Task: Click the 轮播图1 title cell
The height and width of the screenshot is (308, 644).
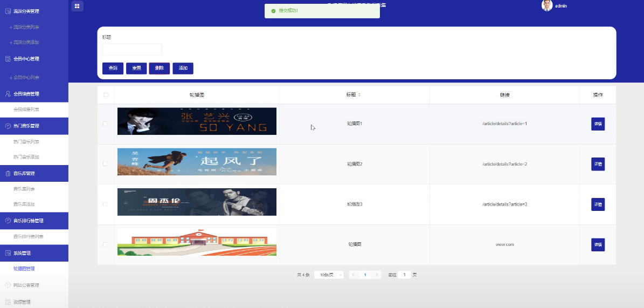Action: tap(355, 124)
